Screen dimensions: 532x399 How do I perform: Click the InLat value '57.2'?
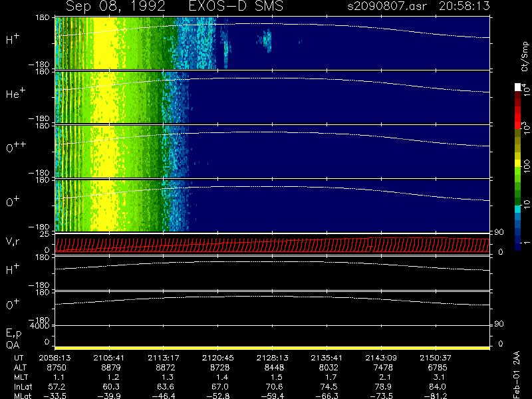pyautogui.click(x=58, y=386)
